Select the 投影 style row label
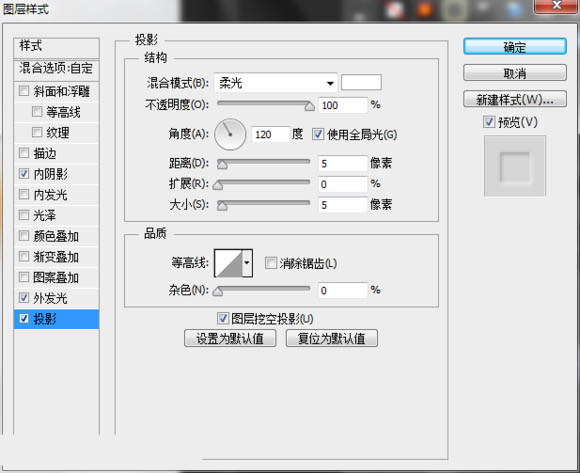The image size is (580, 473). pyautogui.click(x=45, y=318)
